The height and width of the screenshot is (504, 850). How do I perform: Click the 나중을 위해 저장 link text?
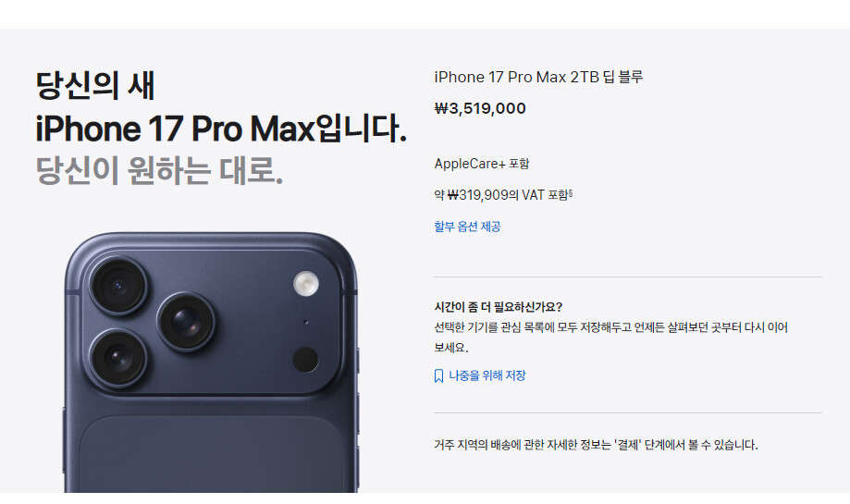[487, 375]
